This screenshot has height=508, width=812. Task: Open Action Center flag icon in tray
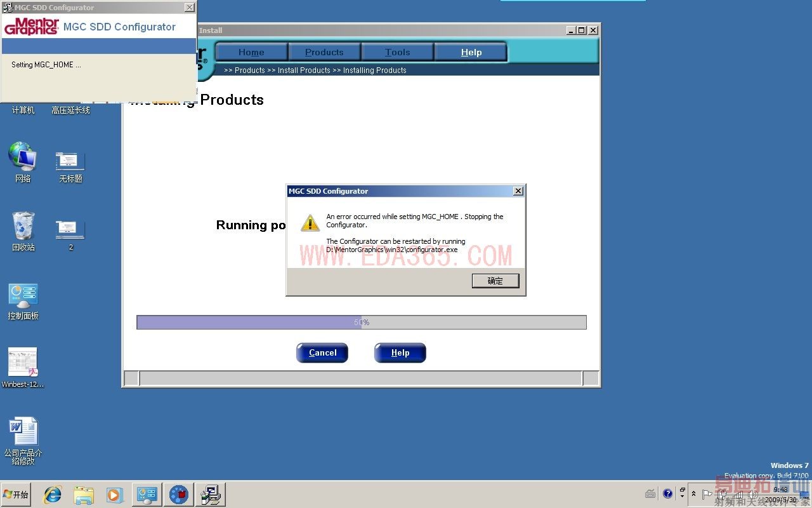pyautogui.click(x=707, y=494)
